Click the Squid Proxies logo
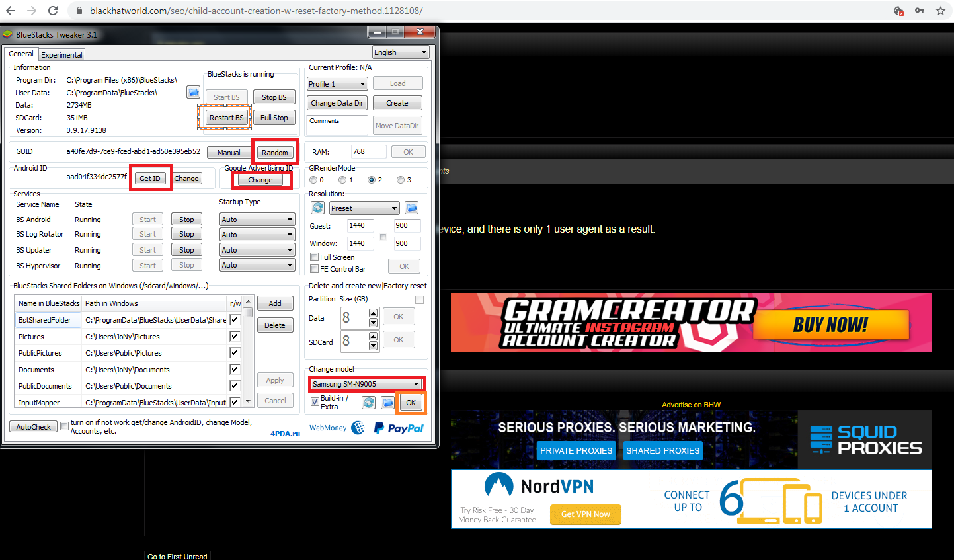 865,440
